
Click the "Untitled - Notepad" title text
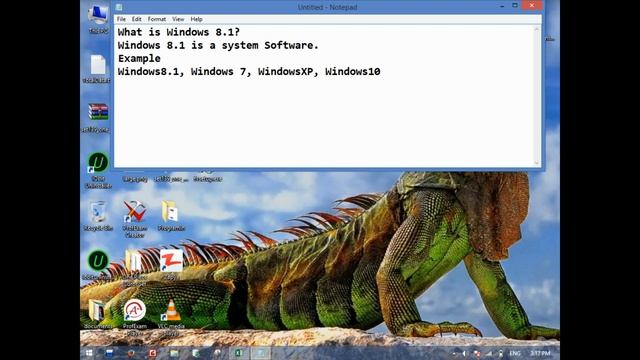(327, 7)
